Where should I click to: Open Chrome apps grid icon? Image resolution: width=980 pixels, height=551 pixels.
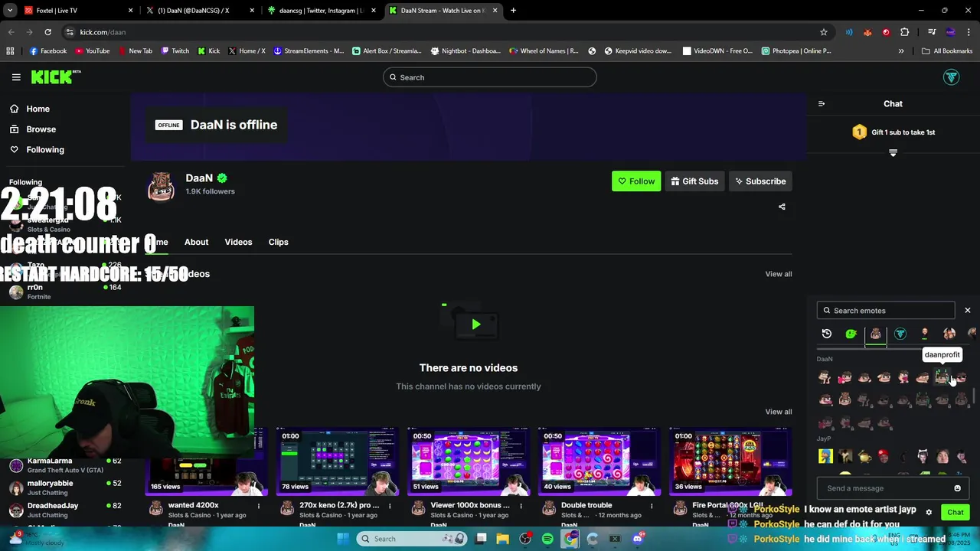click(x=10, y=51)
